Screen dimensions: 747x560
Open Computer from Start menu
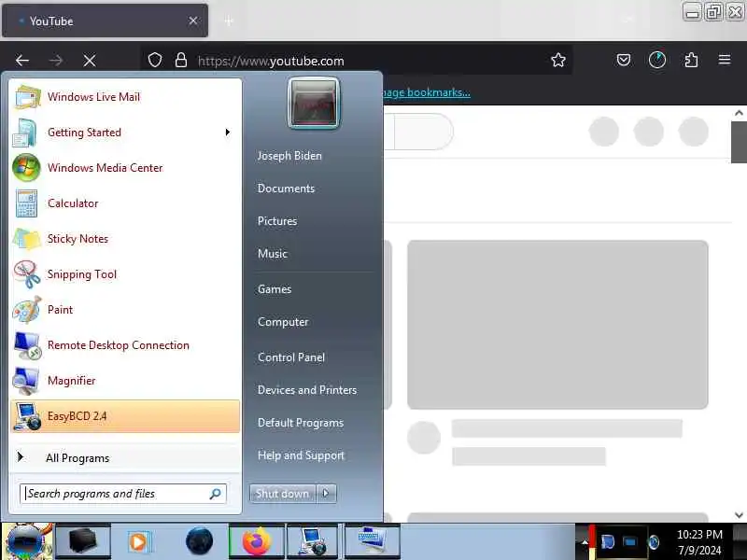click(283, 322)
